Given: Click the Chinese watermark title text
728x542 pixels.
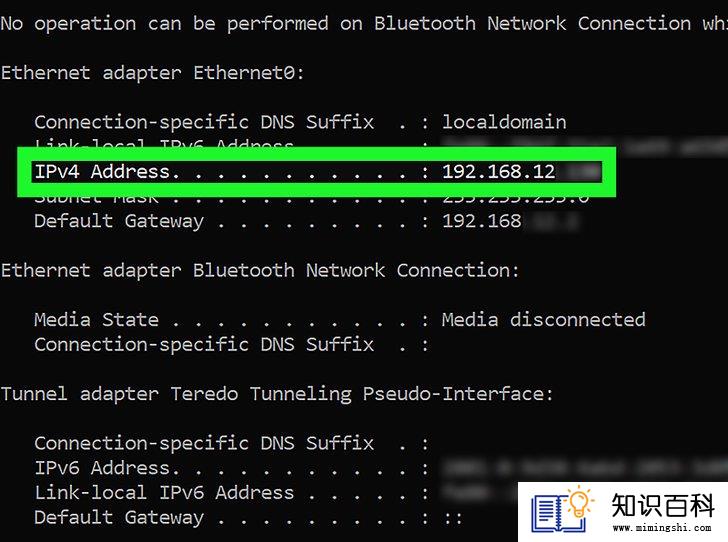Looking at the screenshot, I should (663, 505).
